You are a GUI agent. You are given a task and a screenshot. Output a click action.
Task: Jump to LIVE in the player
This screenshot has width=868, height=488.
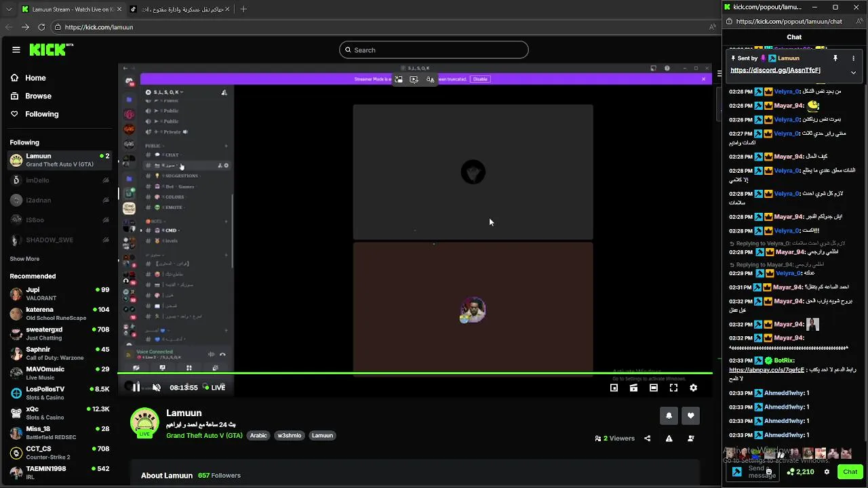tap(215, 388)
